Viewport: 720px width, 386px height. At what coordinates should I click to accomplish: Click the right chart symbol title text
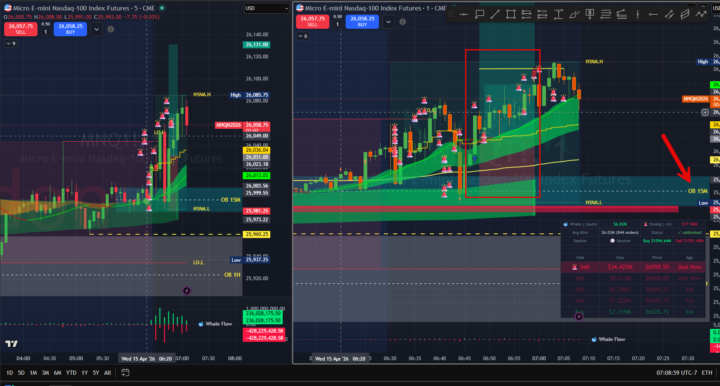pos(375,8)
